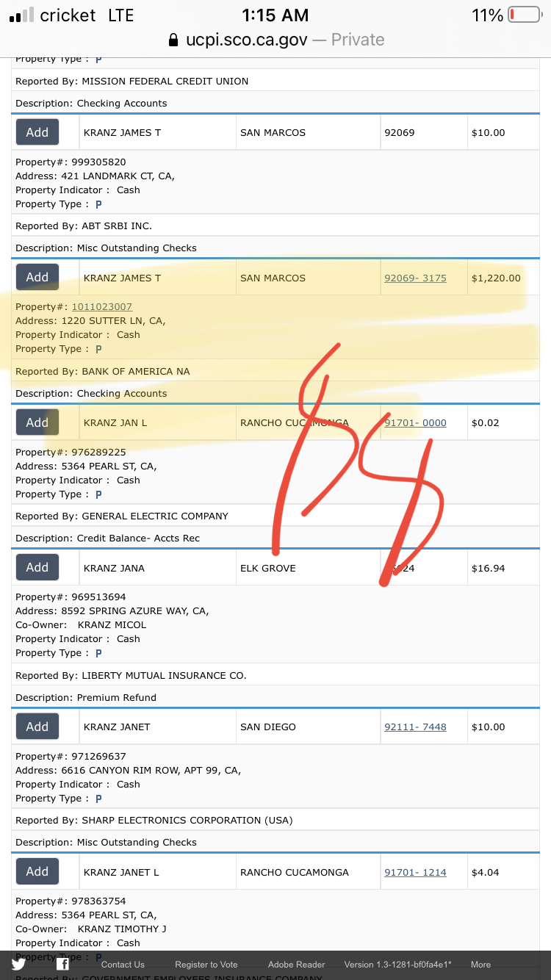The image size is (551, 980).
Task: Select Description: Premium Refund
Action: click(86, 698)
